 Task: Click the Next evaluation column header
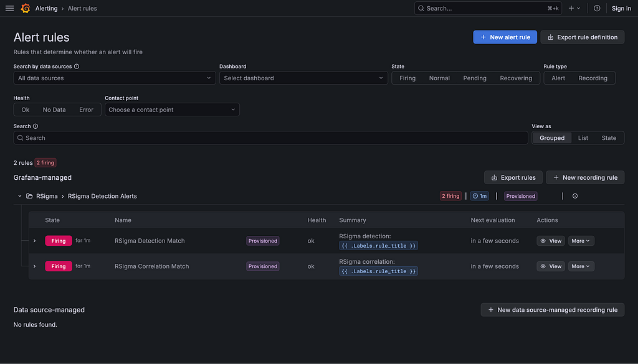(493, 220)
